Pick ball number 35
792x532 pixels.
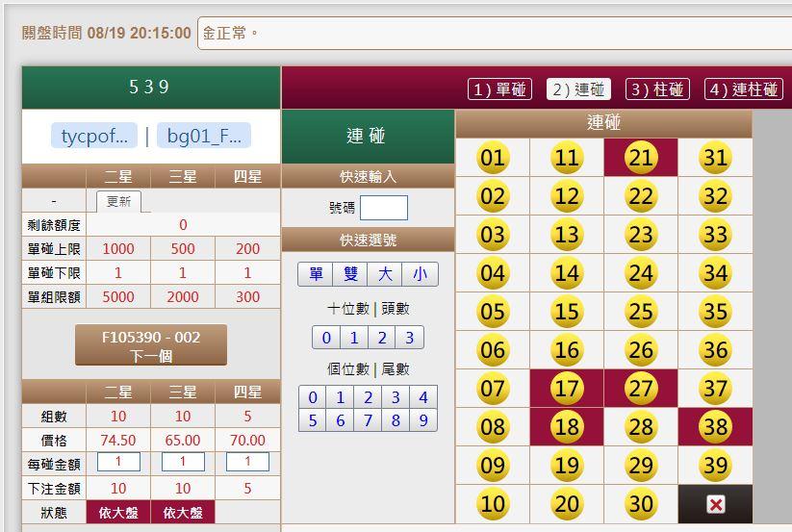pos(715,312)
